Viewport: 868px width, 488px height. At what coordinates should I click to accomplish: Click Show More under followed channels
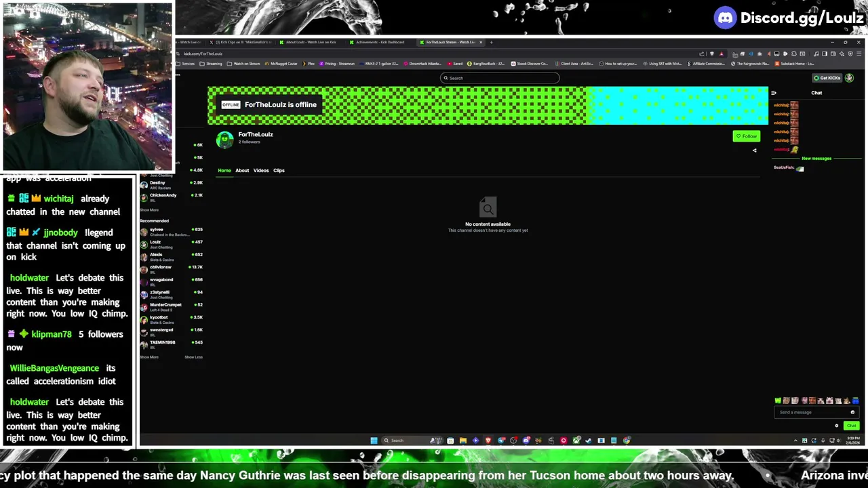pyautogui.click(x=149, y=210)
